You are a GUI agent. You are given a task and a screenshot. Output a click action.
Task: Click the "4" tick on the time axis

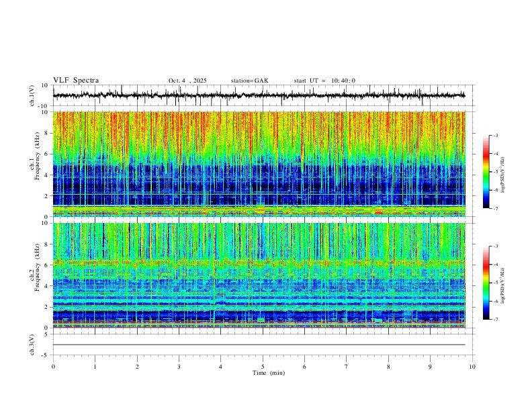coord(220,367)
